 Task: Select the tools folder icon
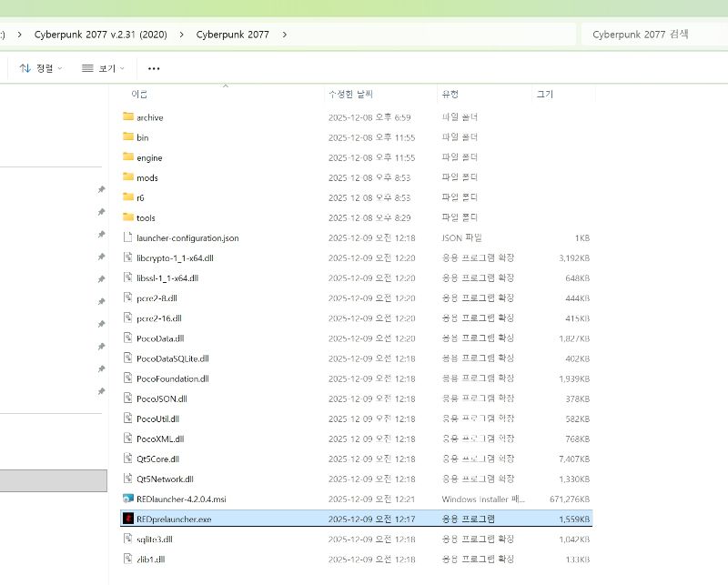[128, 217]
